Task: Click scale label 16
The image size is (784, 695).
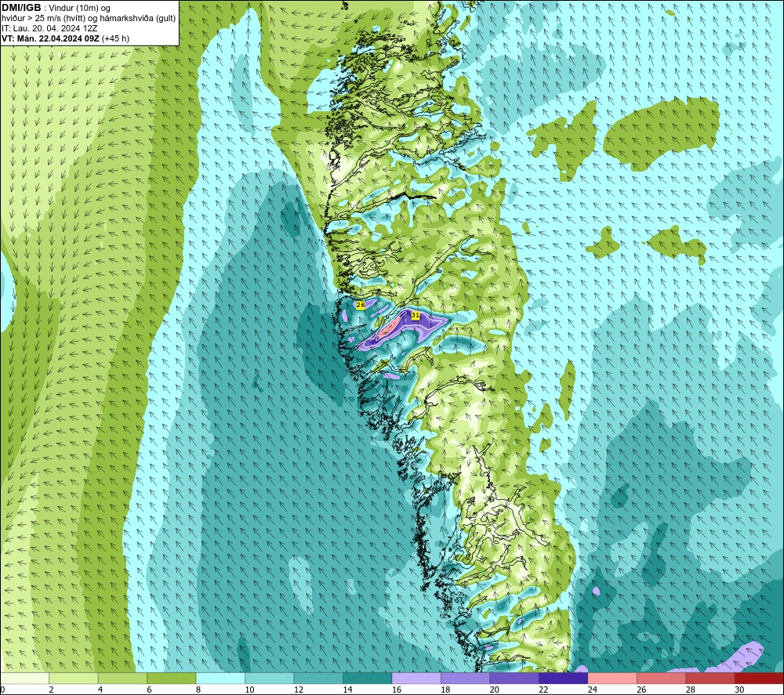Action: [x=397, y=690]
